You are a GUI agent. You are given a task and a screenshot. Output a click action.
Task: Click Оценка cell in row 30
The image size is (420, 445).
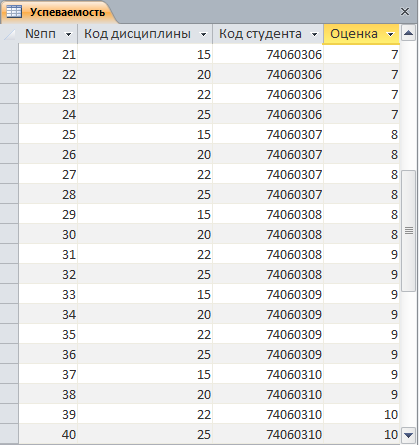[x=361, y=234]
